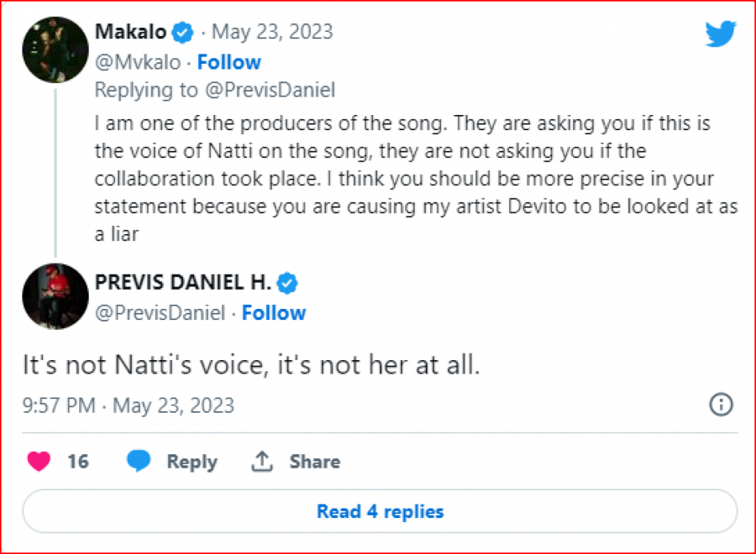Click Makalo's verified badge
Viewport: 756px width, 554px height.
(x=183, y=33)
